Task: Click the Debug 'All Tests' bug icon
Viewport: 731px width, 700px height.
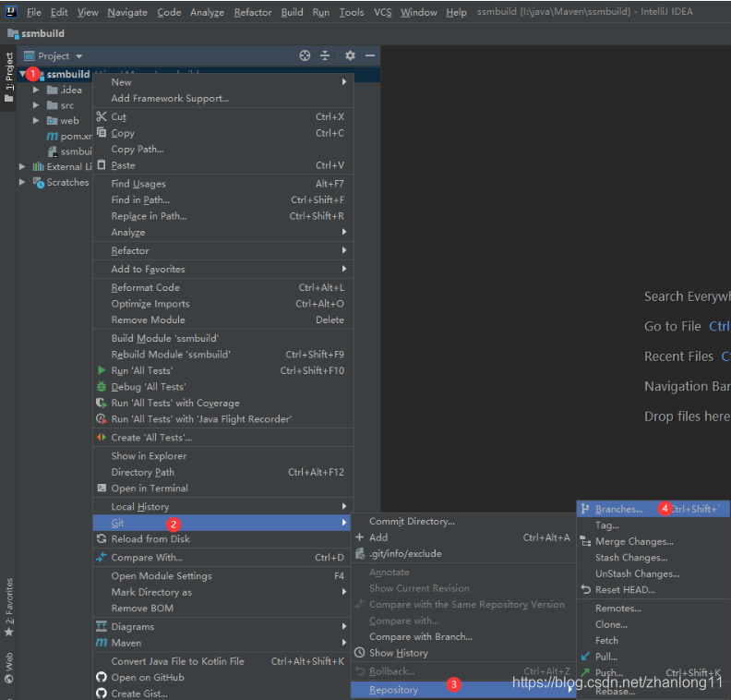Action: coord(102,387)
